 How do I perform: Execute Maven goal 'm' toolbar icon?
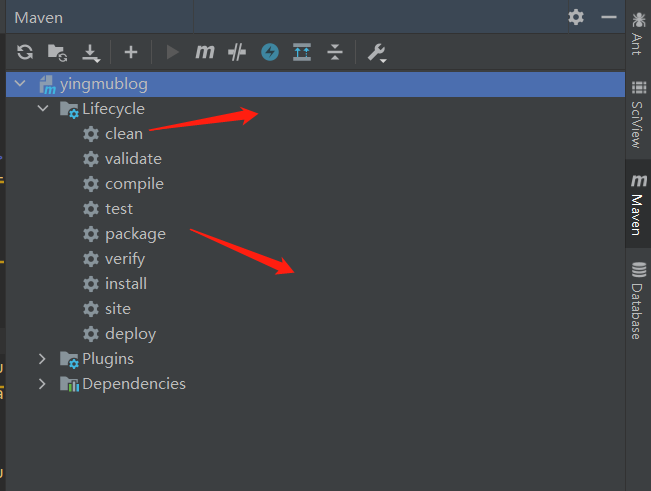click(205, 52)
